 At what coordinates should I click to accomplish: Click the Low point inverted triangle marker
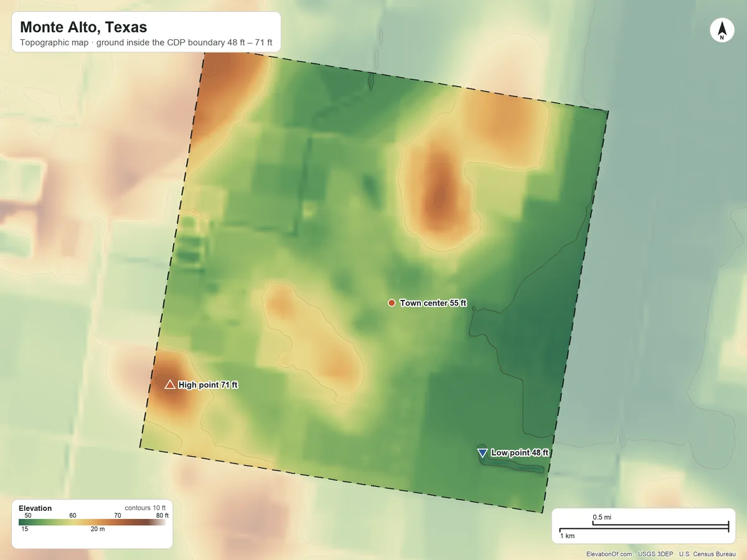[482, 453]
